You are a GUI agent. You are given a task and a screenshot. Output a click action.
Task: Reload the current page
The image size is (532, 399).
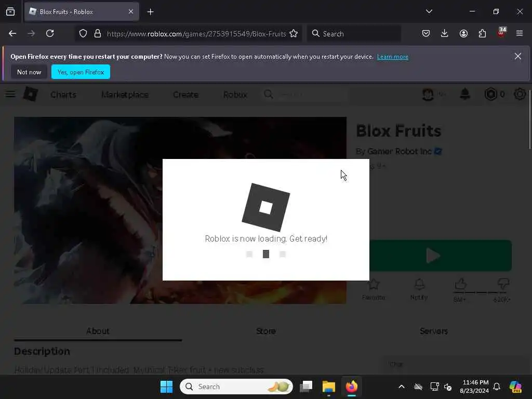point(50,33)
